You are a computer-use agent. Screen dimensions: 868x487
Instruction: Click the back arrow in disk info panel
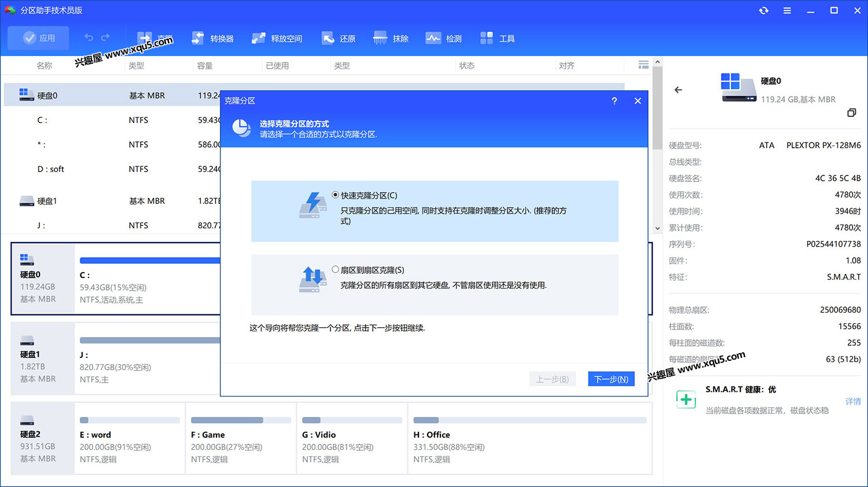[x=678, y=90]
